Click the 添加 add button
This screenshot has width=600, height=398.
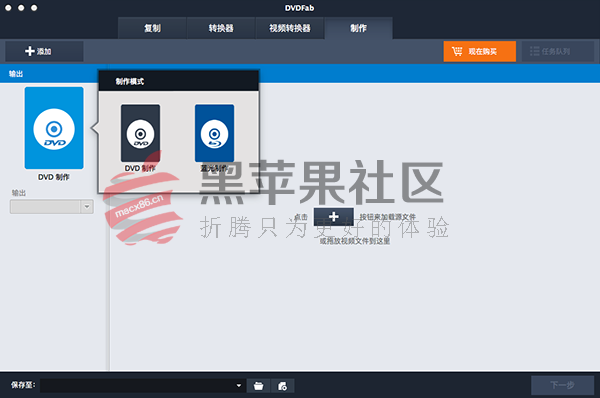[x=44, y=51]
